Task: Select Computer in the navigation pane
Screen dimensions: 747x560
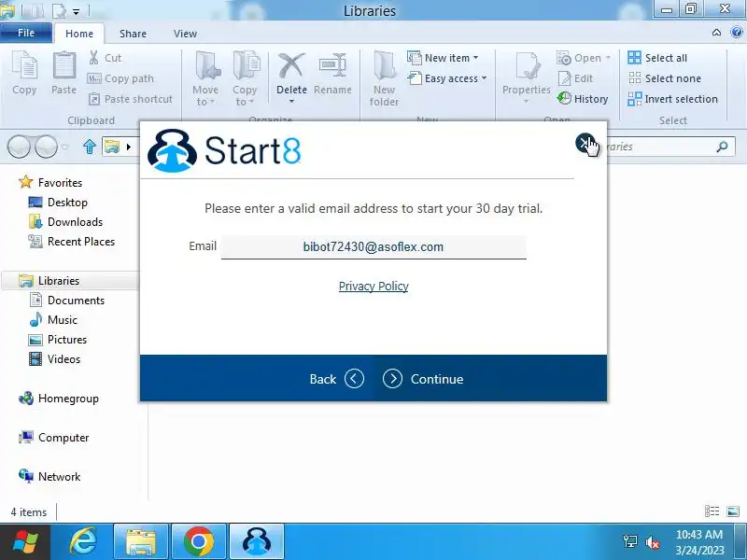Action: coord(63,437)
